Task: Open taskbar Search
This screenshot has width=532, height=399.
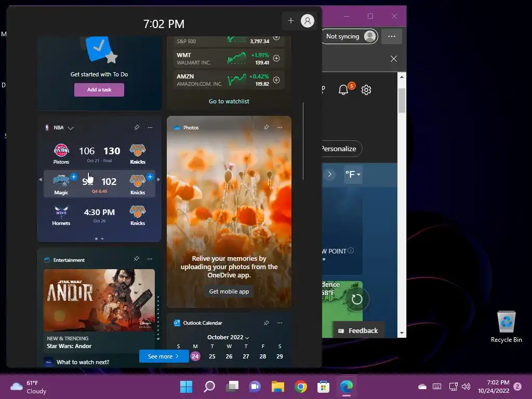Action: click(209, 387)
